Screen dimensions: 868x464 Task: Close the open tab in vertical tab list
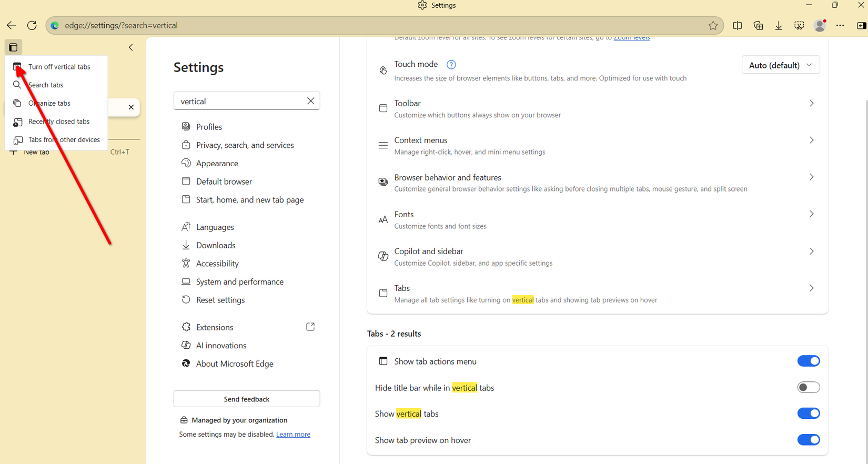point(131,107)
